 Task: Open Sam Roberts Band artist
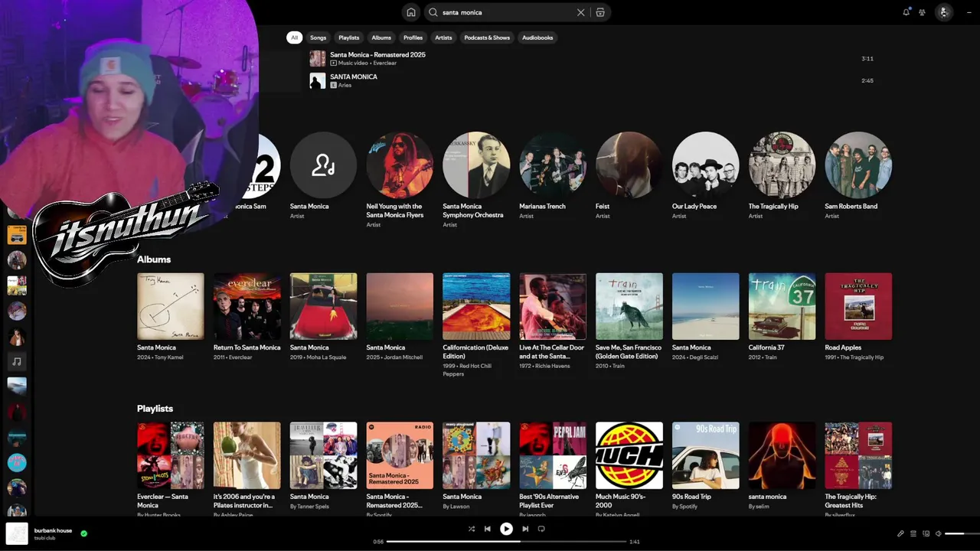(858, 165)
